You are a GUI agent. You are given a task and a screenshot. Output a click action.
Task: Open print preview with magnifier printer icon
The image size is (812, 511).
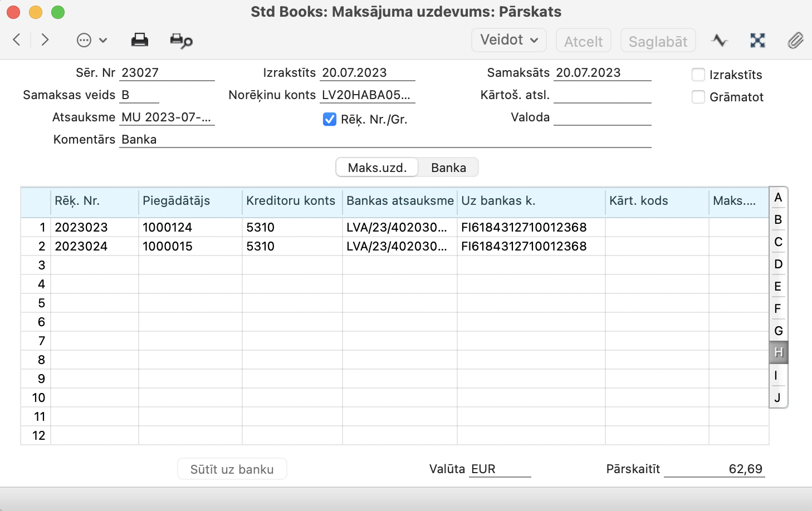pos(181,41)
